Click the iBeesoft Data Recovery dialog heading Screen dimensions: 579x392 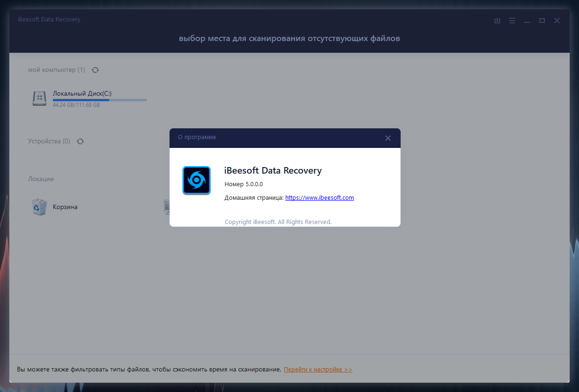coord(273,170)
